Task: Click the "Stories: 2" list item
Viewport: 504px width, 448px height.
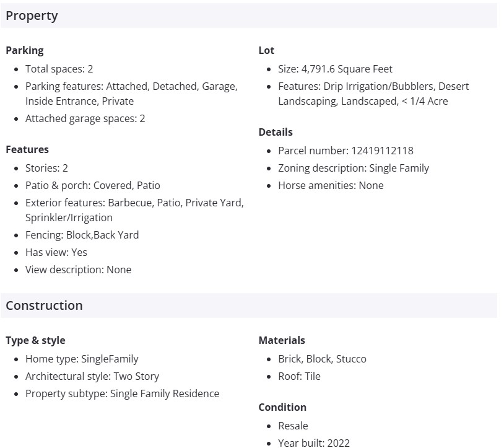Action: (x=46, y=168)
